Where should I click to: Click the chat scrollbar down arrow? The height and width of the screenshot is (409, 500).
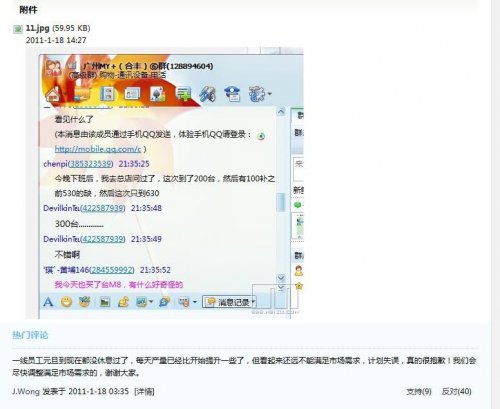point(281,277)
